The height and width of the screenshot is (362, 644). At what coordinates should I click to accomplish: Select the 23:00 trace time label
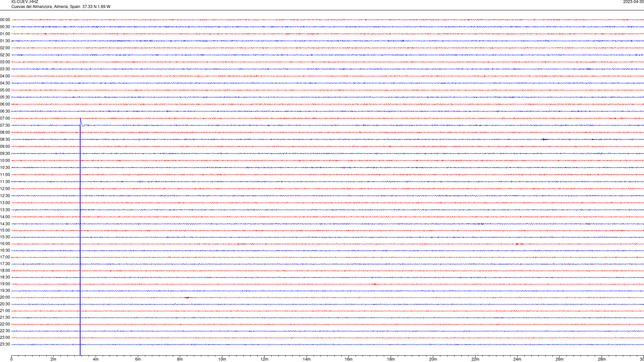(5, 338)
